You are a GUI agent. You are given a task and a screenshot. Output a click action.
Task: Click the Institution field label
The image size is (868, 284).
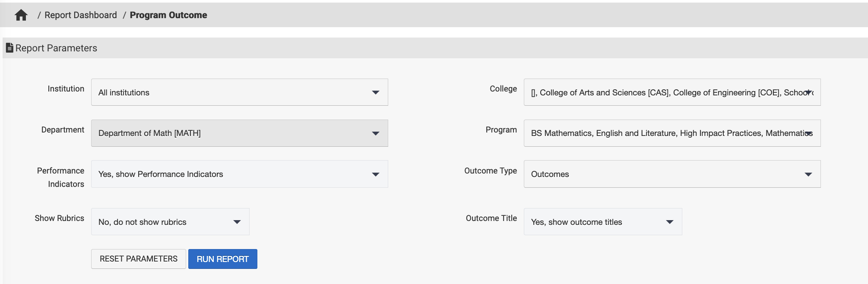coord(66,88)
